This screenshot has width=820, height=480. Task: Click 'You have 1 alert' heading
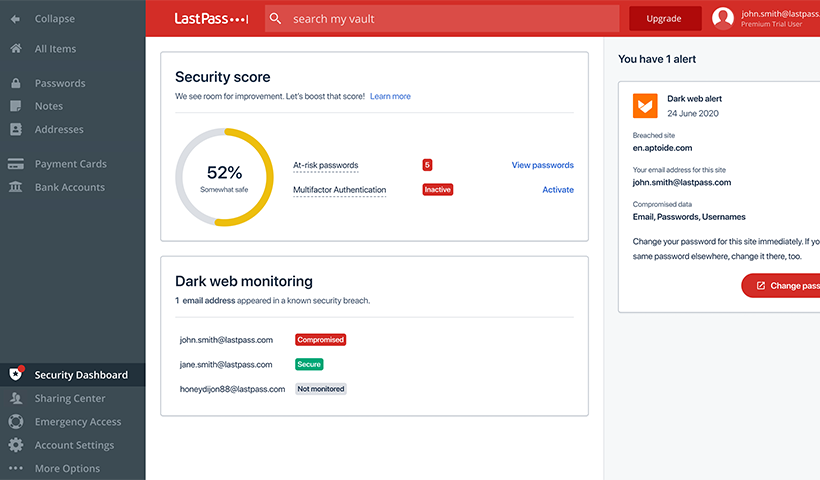(x=657, y=59)
